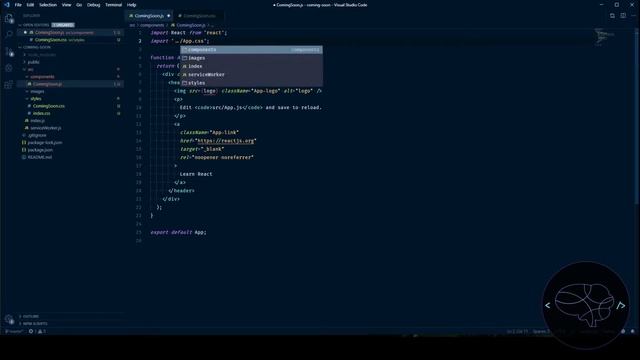
Task: Open the Source Control view icon
Action: point(9,51)
